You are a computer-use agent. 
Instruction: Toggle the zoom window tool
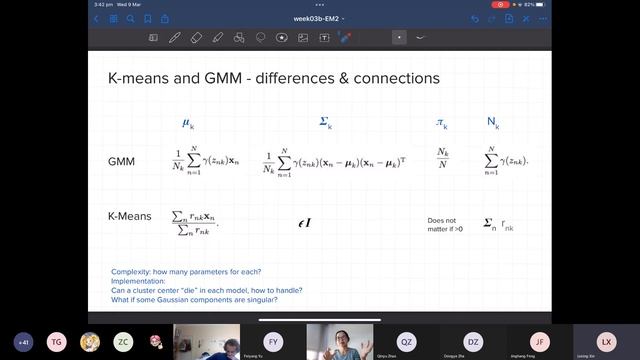153,38
